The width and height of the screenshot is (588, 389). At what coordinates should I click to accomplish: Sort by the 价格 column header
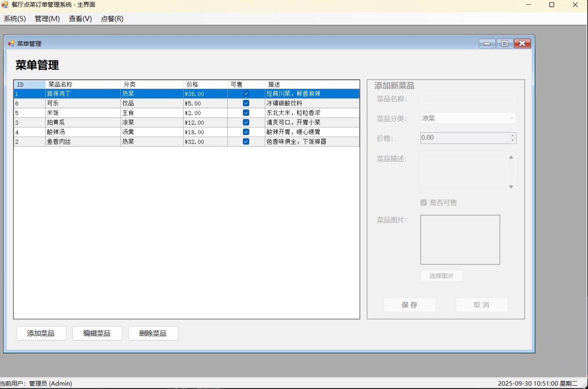tap(205, 85)
